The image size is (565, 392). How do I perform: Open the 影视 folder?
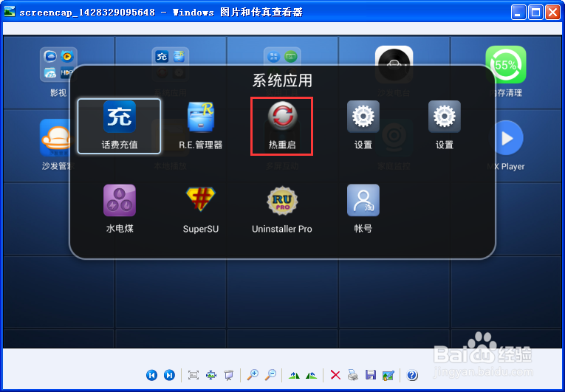58,72
